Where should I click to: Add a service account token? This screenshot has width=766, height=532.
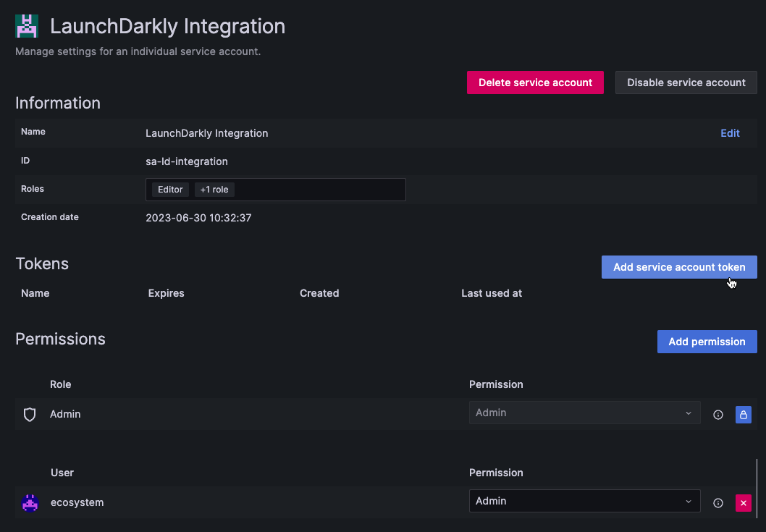(680, 267)
